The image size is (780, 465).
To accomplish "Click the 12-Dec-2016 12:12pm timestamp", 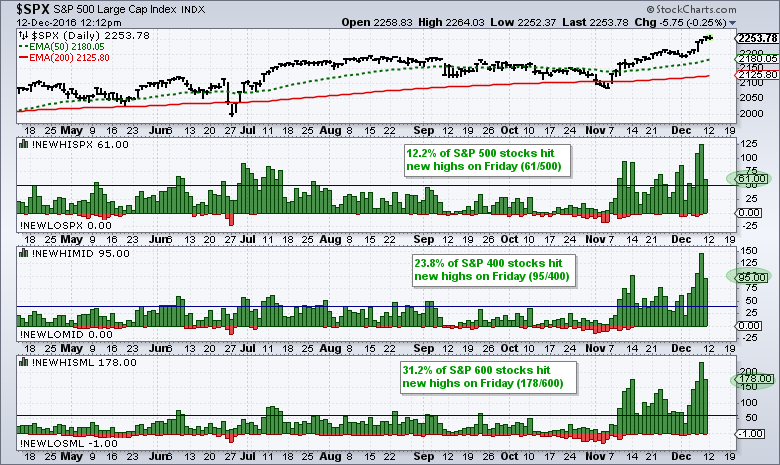I will pyautogui.click(x=68, y=22).
